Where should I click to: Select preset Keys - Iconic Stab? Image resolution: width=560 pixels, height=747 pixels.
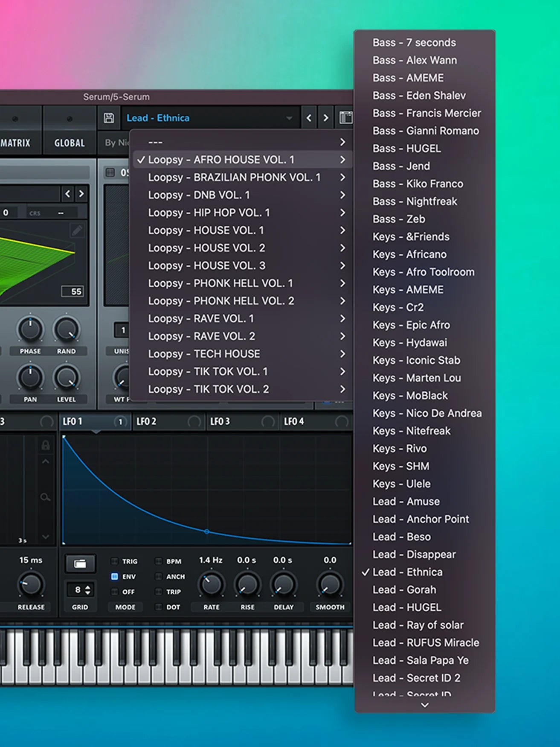click(x=425, y=360)
